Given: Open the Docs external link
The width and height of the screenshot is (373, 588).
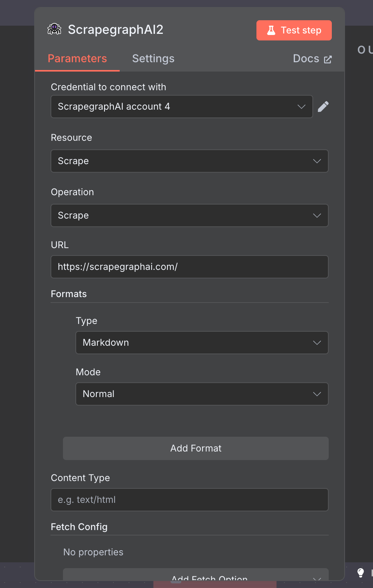Looking at the screenshot, I should point(312,59).
